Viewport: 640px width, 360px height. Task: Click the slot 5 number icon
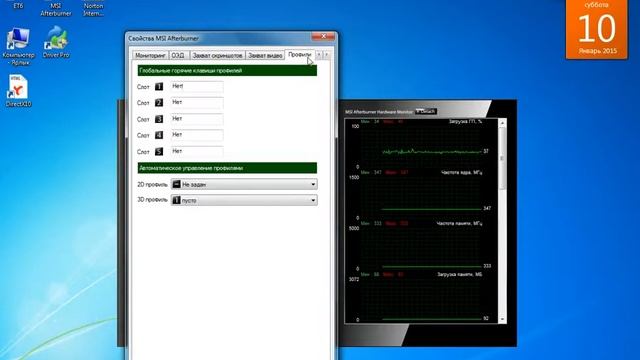tap(159, 151)
